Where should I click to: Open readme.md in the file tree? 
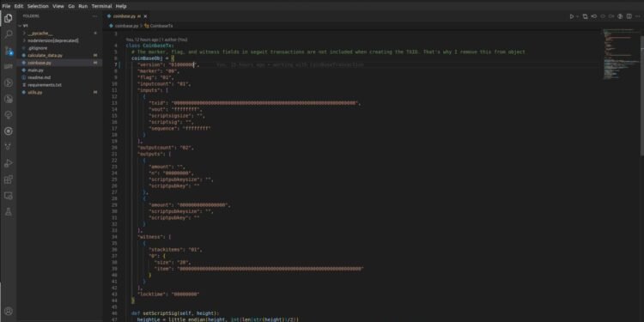[39, 77]
